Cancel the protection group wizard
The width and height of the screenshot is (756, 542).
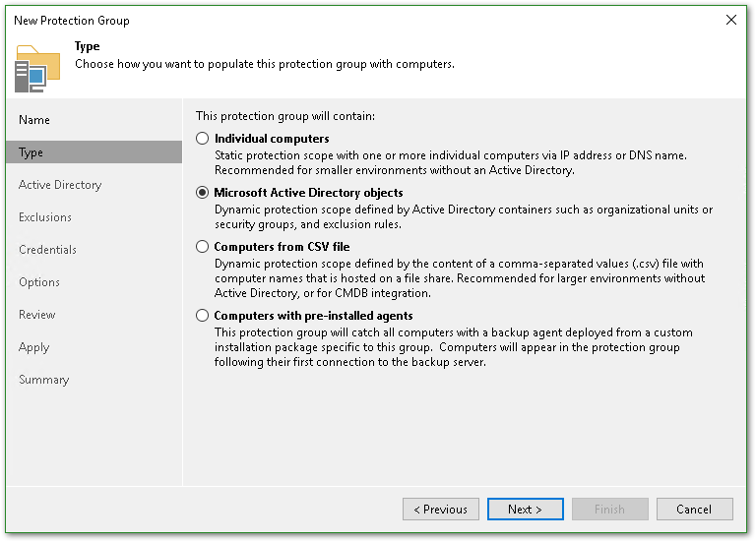(694, 510)
